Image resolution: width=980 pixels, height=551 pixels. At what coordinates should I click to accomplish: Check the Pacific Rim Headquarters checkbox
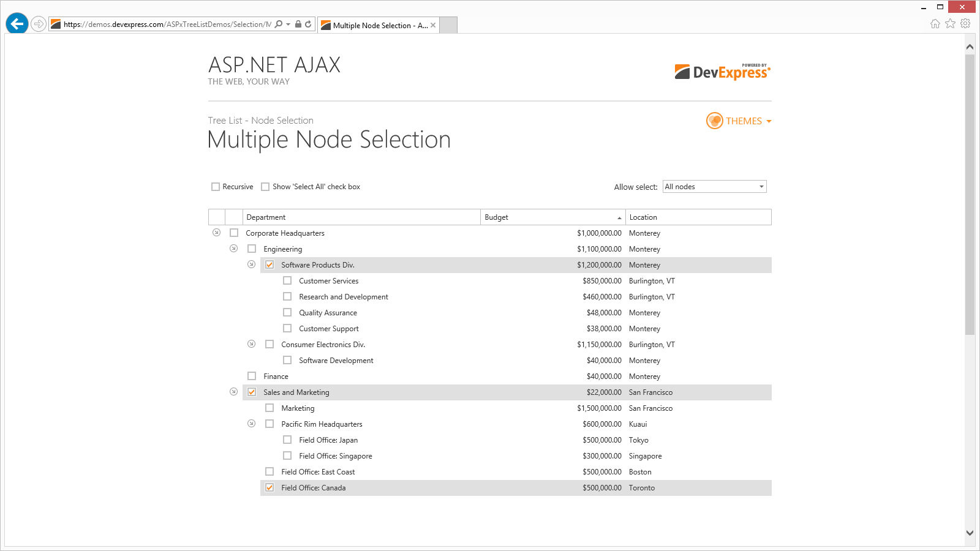pyautogui.click(x=269, y=424)
